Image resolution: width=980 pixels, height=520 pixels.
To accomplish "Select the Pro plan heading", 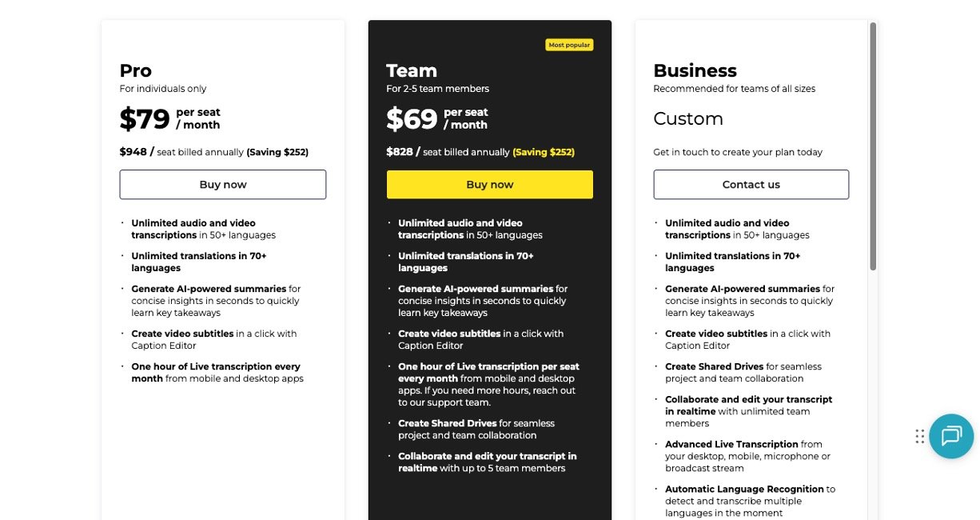I will [136, 70].
